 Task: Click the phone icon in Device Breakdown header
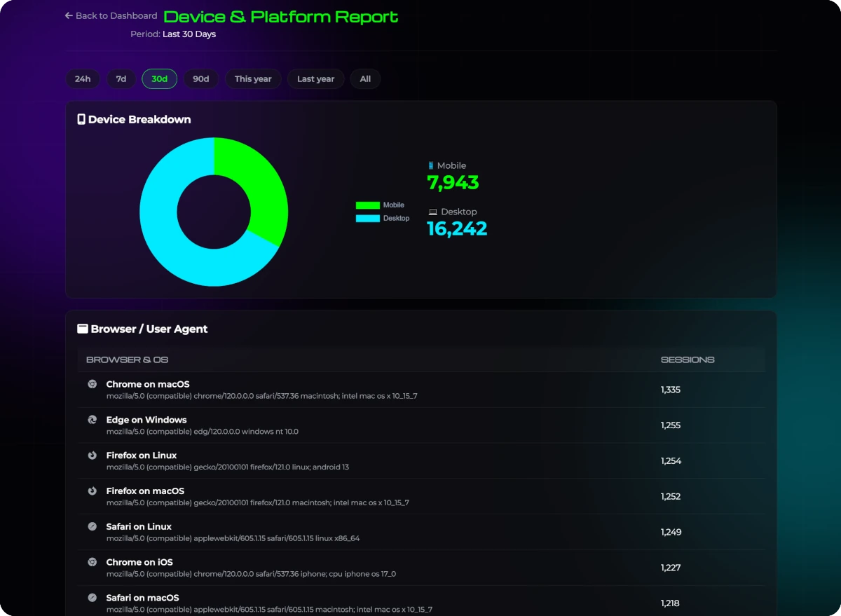point(81,118)
